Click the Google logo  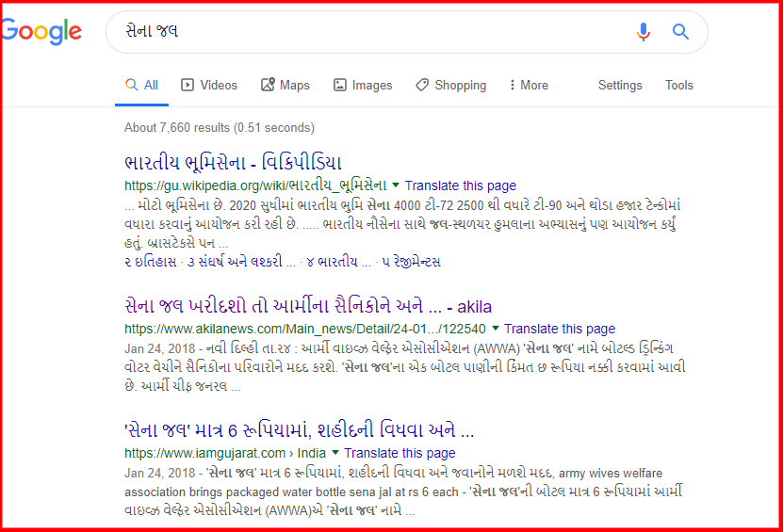coord(43,31)
